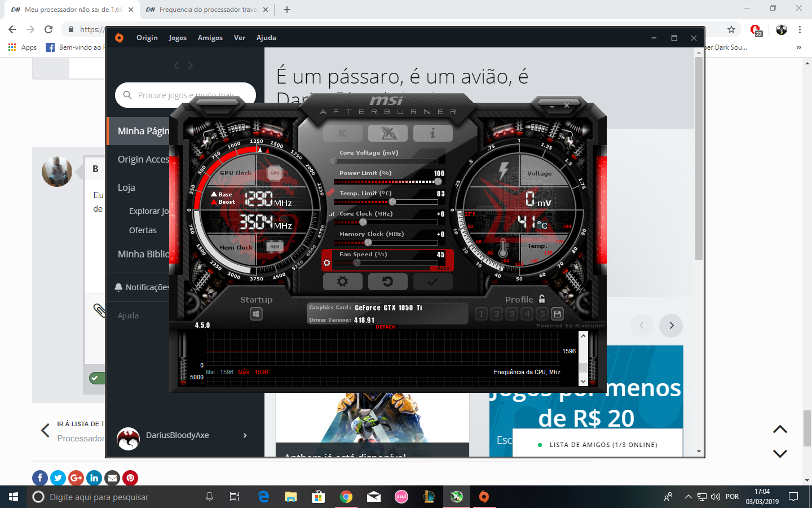Screen dimensions: 812x508
Task: Reset Afterburner settings with the circular arrow button
Action: click(x=388, y=281)
